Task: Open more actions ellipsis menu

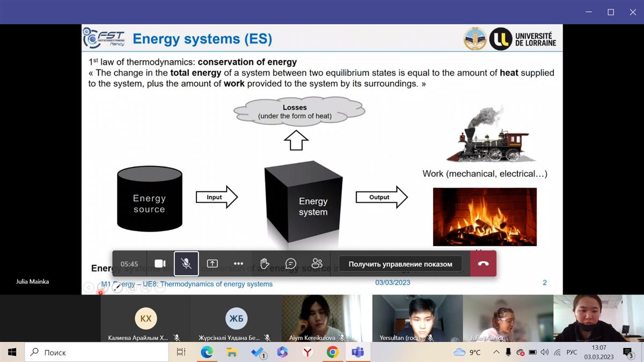Action: click(x=238, y=264)
